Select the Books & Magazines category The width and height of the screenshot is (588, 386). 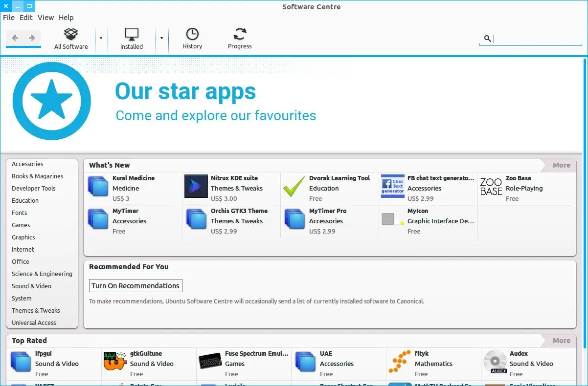[38, 176]
